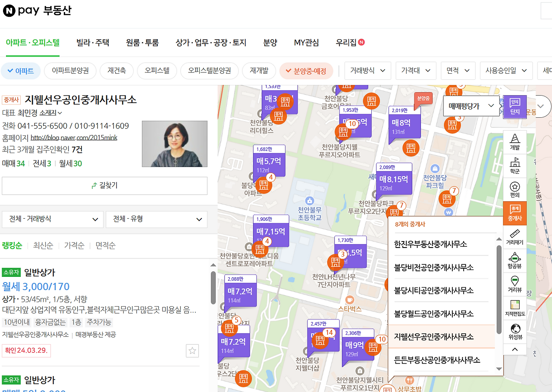Click the 매 8.15억 price marker
552x392 pixels.
tap(394, 179)
